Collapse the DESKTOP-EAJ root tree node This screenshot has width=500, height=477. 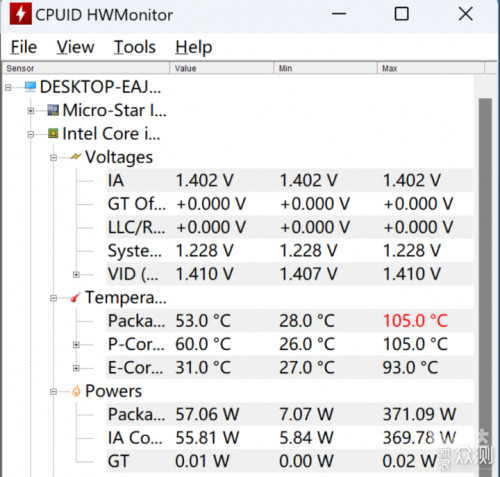tap(8, 88)
